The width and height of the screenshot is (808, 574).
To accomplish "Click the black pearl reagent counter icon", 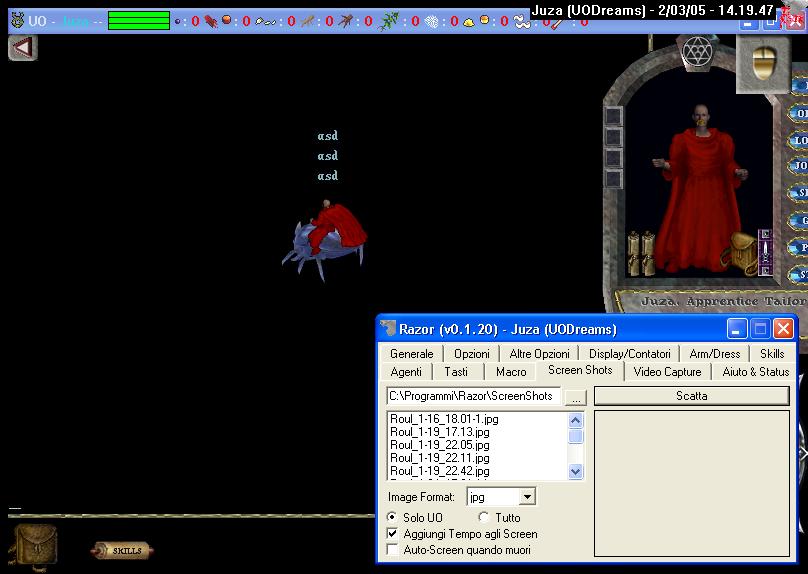I will [178, 22].
